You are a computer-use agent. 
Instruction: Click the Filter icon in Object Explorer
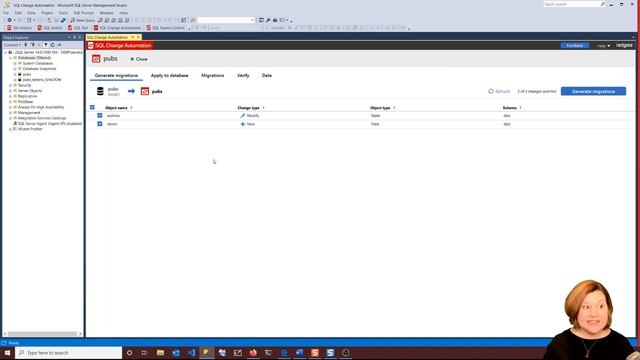[46, 45]
